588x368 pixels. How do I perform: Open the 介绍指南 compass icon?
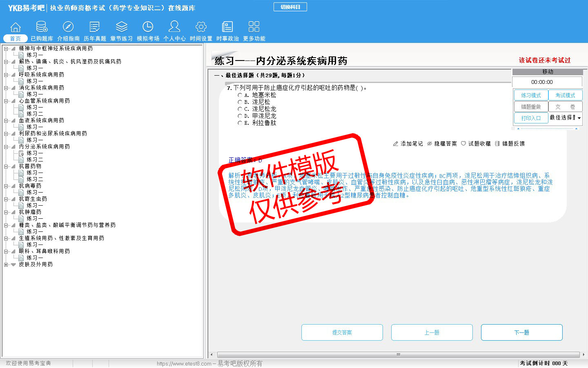click(68, 27)
